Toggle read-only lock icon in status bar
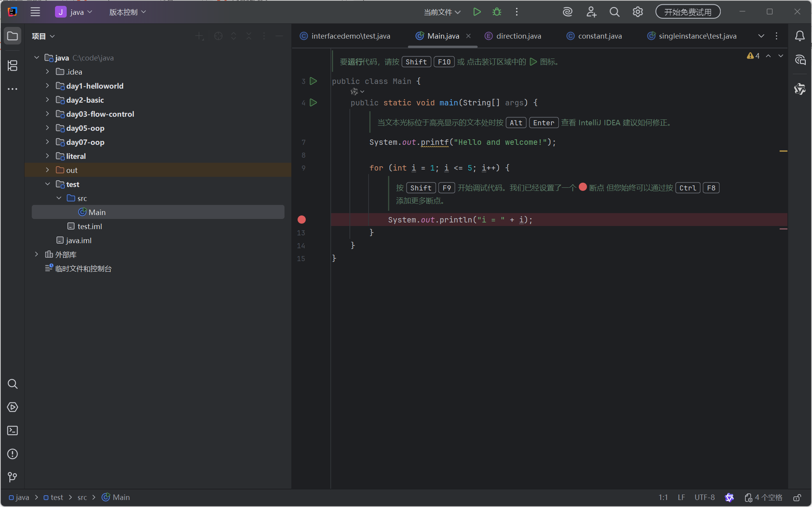 pyautogui.click(x=797, y=498)
